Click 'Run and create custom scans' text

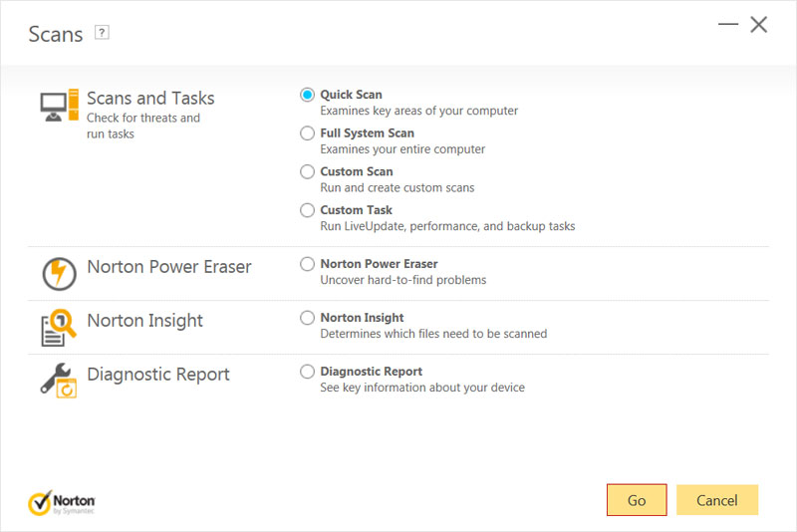(x=397, y=188)
